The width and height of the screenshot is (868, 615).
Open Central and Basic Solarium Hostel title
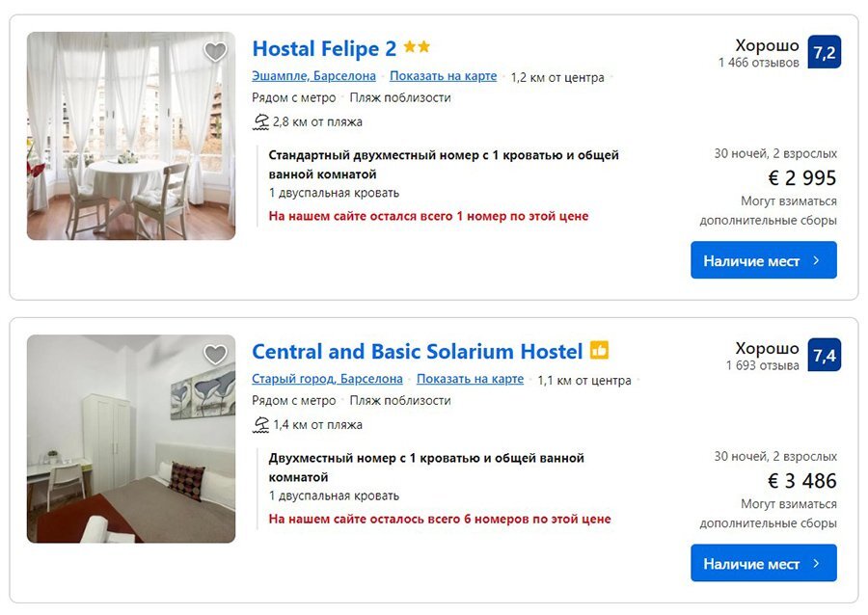point(417,351)
